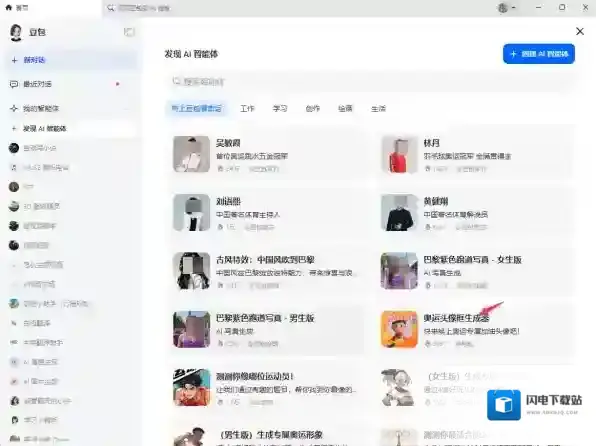Open the 刘语熙 card title
Image resolution: width=596 pixels, height=446 pixels.
coord(228,201)
